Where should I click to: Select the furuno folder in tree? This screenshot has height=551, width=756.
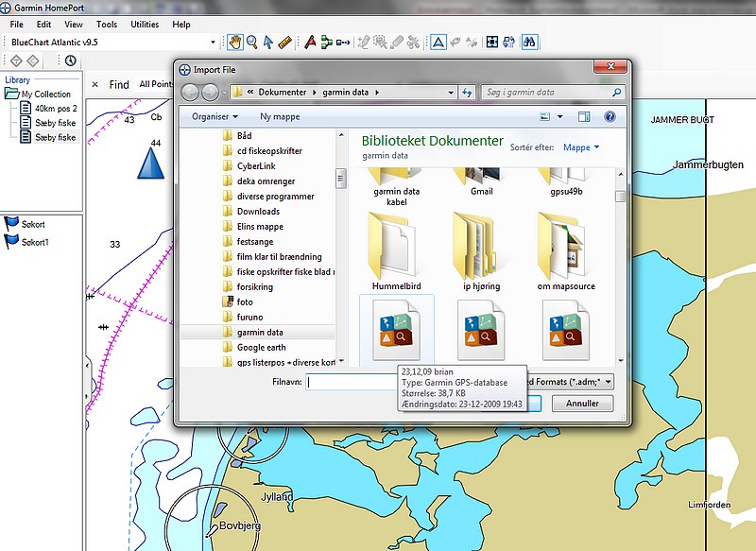(x=249, y=318)
